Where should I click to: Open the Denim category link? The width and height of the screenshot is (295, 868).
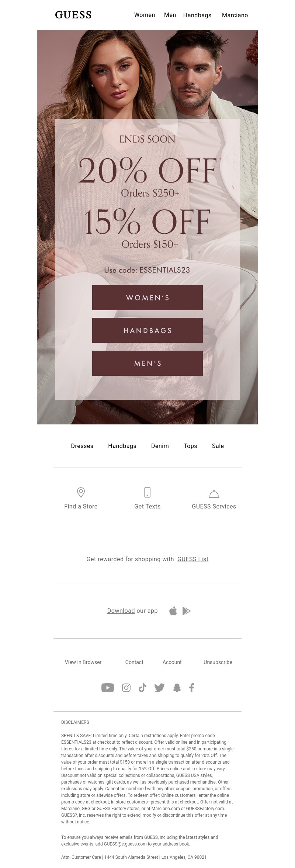point(160,446)
